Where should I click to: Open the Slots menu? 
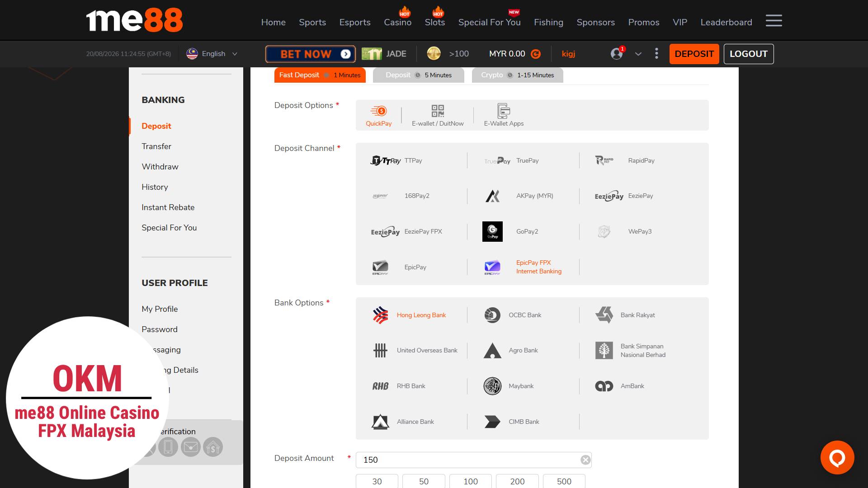point(435,22)
